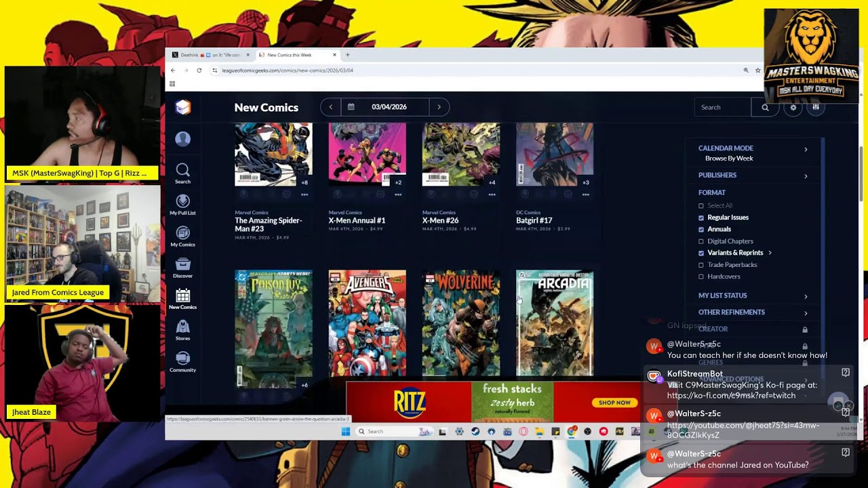Show +8 variants of Amazing Spider-Man #23

pyautogui.click(x=304, y=182)
